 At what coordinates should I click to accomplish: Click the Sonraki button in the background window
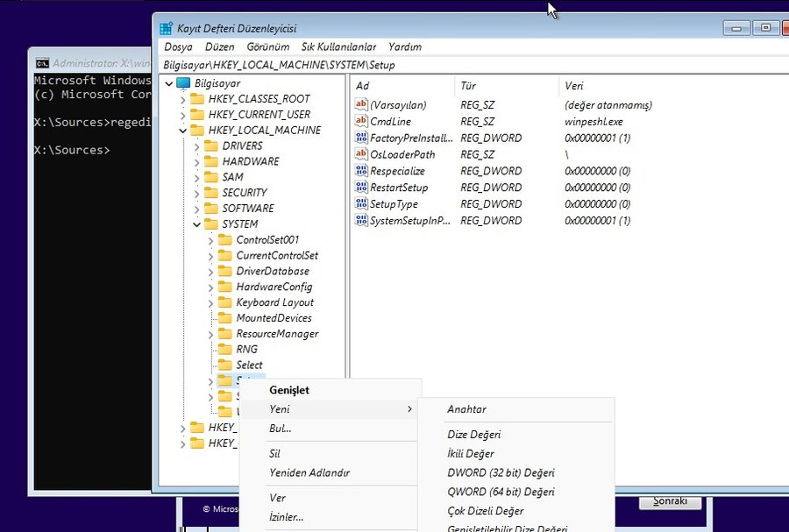[x=670, y=501]
